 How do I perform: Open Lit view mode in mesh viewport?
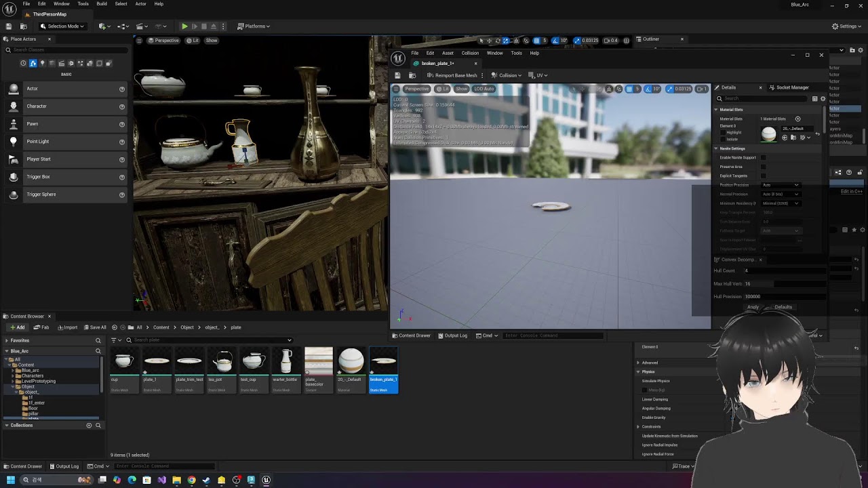pos(443,89)
